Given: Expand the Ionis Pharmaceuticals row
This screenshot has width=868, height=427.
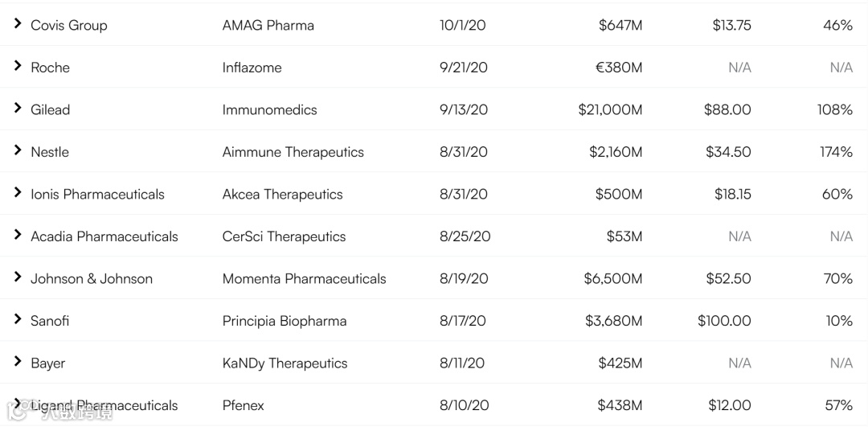Looking at the screenshot, I should click(17, 193).
